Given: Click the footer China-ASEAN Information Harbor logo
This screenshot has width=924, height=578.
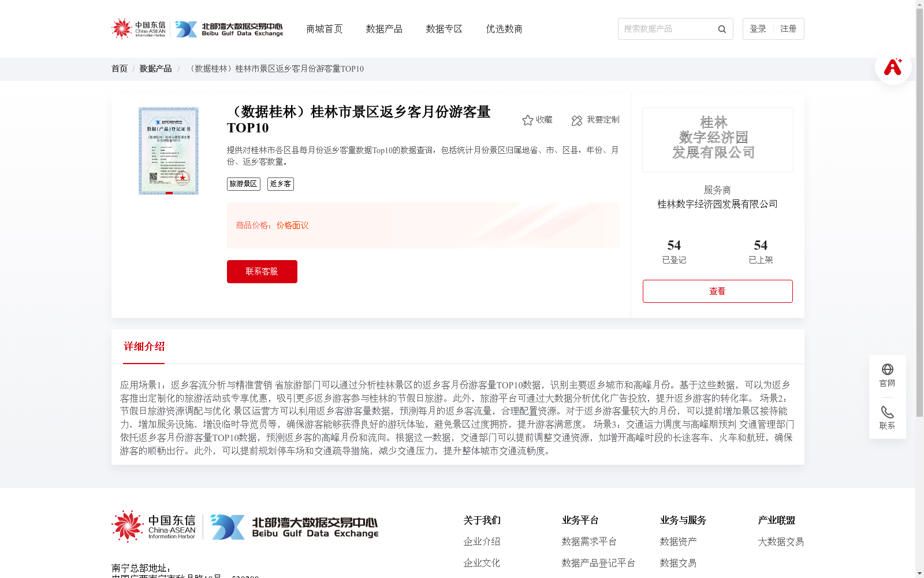Looking at the screenshot, I should pyautogui.click(x=154, y=527).
